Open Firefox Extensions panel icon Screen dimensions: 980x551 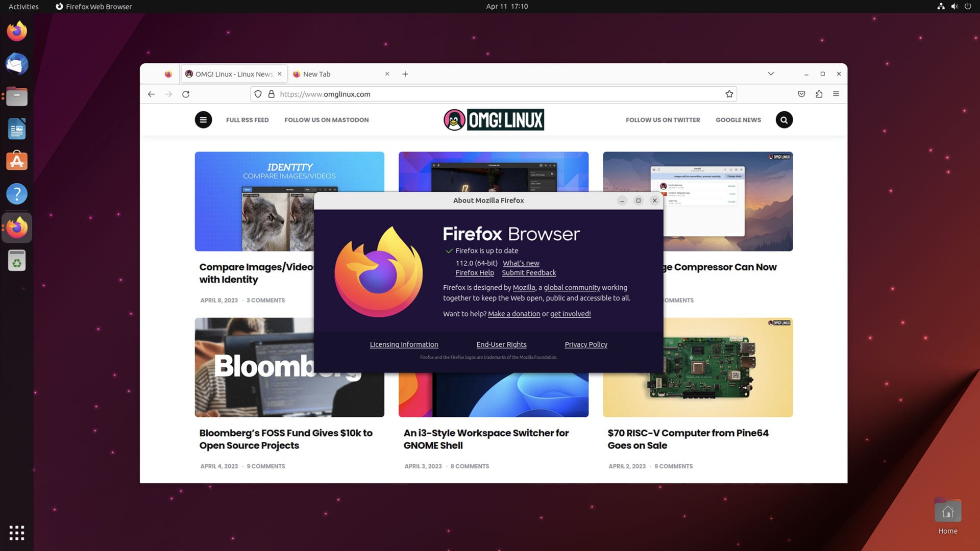(819, 93)
